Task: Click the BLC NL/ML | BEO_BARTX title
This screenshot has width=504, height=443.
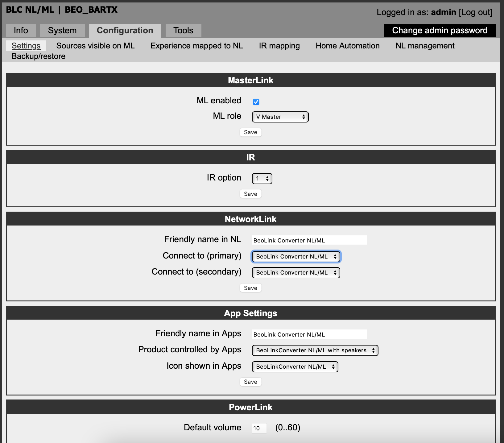Action: click(x=62, y=10)
